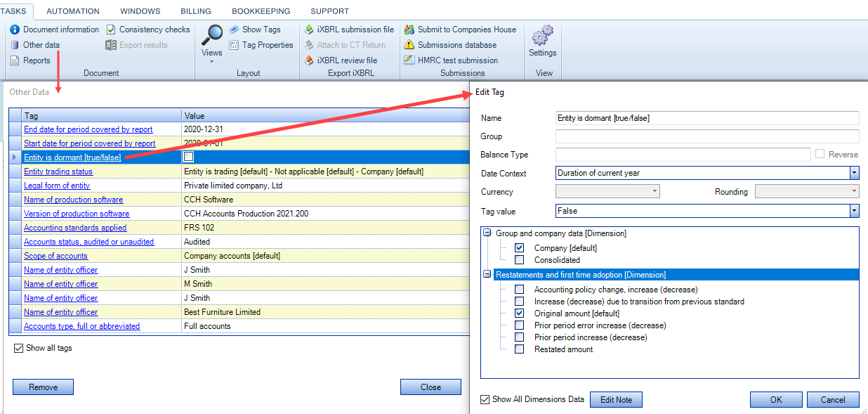The width and height of the screenshot is (868, 414).
Task: Click iXBRL submission file icon
Action: [309, 30]
